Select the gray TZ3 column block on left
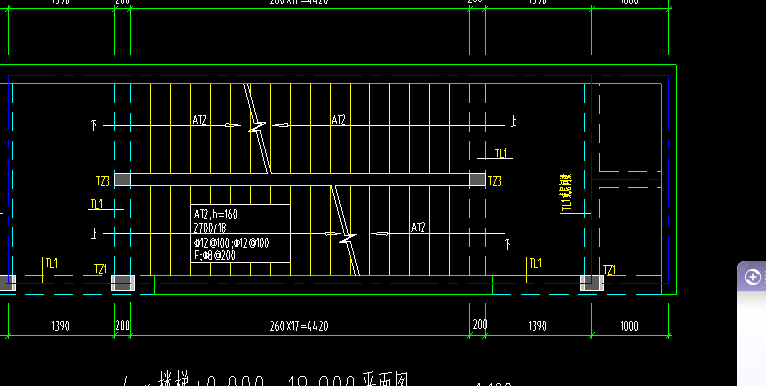 click(x=123, y=179)
